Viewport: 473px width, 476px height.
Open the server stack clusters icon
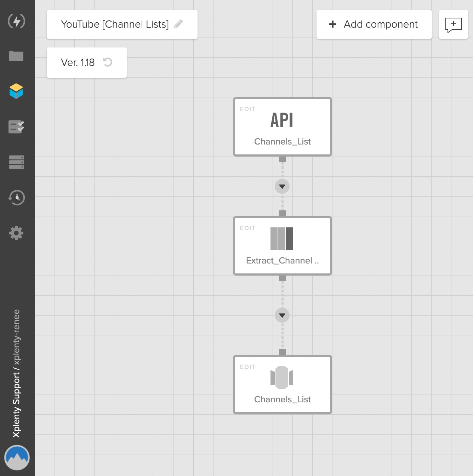(16, 162)
